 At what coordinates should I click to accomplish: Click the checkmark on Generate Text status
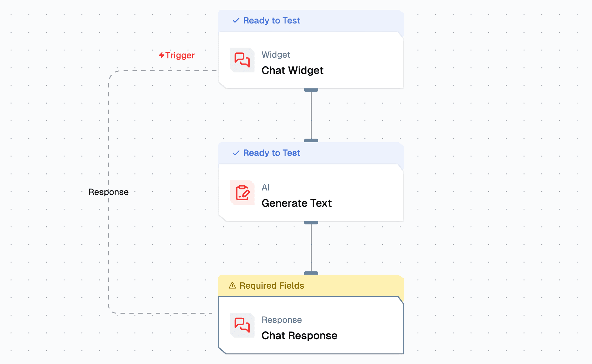coord(236,153)
